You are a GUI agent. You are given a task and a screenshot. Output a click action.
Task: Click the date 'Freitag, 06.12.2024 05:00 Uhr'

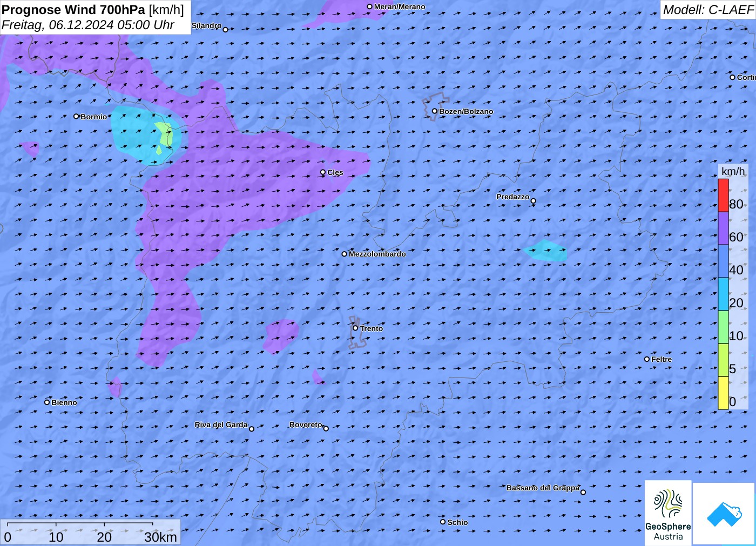click(x=88, y=25)
